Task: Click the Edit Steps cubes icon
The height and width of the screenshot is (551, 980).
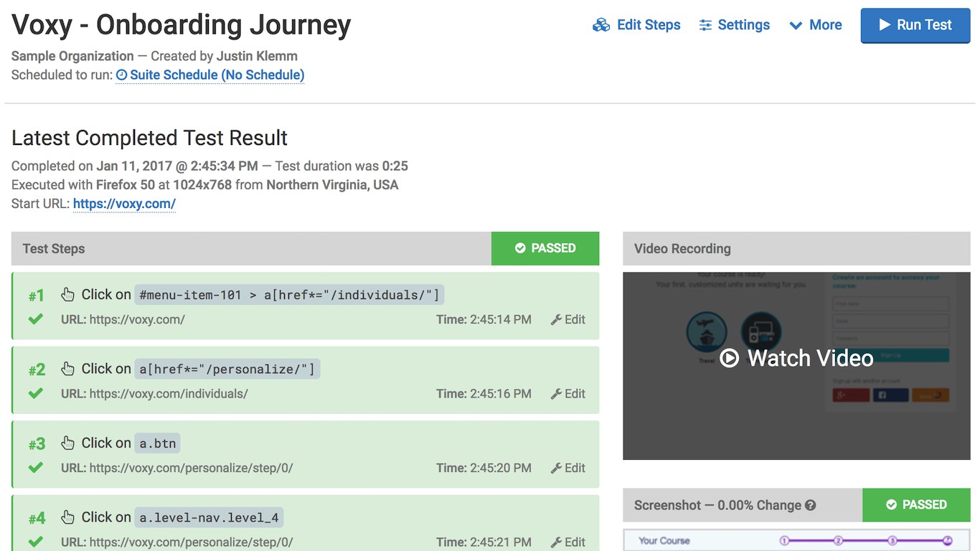Action: coord(601,25)
